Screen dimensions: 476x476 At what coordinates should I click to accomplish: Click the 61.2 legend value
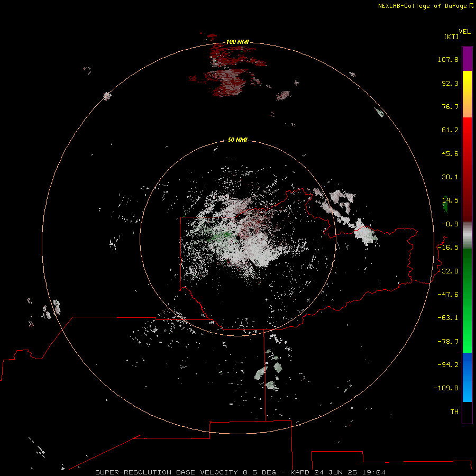450,130
